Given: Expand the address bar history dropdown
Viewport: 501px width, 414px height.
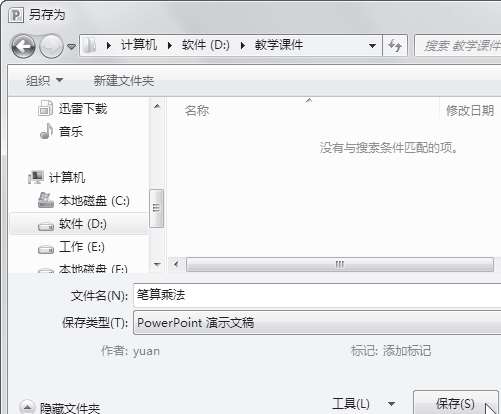Looking at the screenshot, I should click(x=372, y=45).
